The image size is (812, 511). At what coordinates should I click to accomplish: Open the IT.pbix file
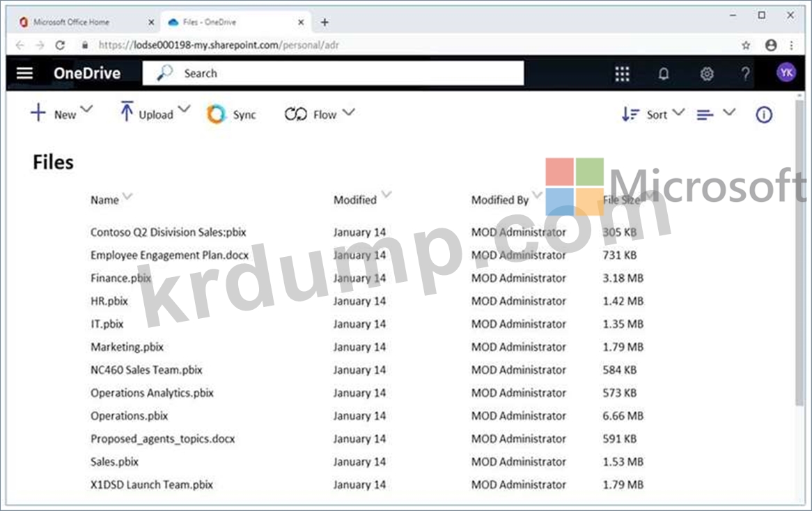point(107,324)
